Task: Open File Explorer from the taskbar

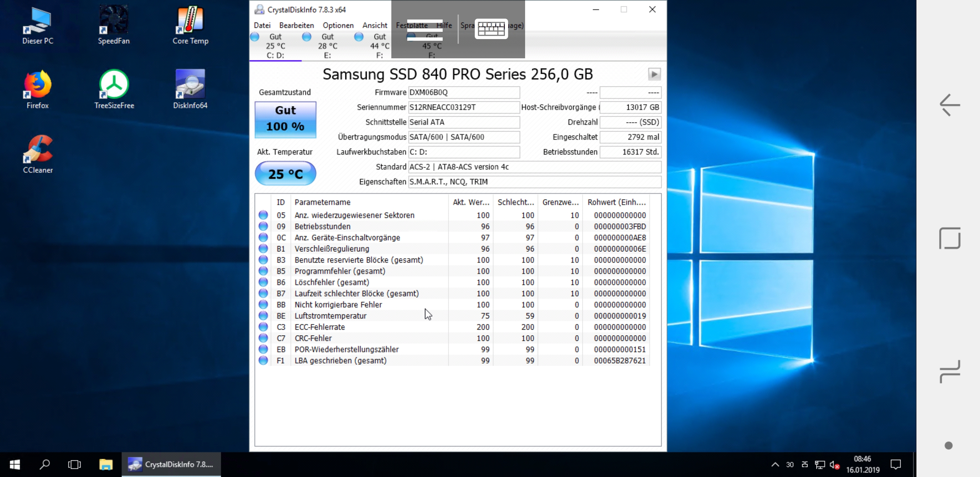Action: [106, 464]
